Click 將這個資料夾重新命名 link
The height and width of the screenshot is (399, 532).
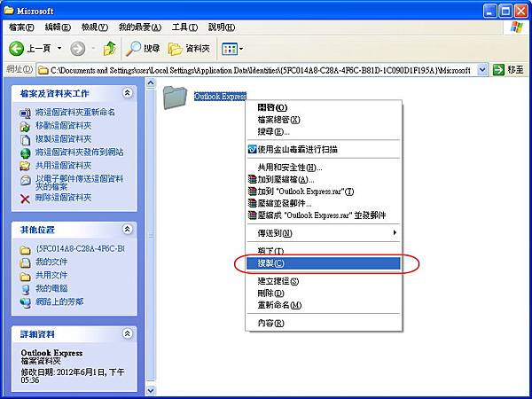point(75,112)
